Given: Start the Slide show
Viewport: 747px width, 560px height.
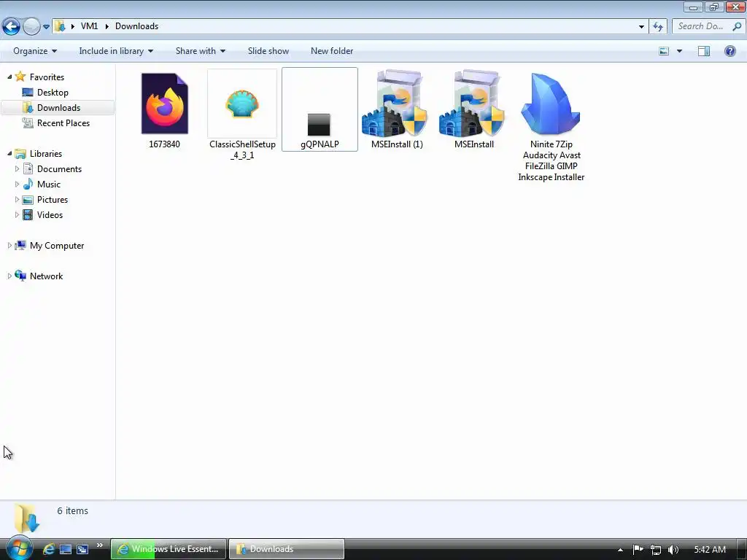Looking at the screenshot, I should [268, 51].
